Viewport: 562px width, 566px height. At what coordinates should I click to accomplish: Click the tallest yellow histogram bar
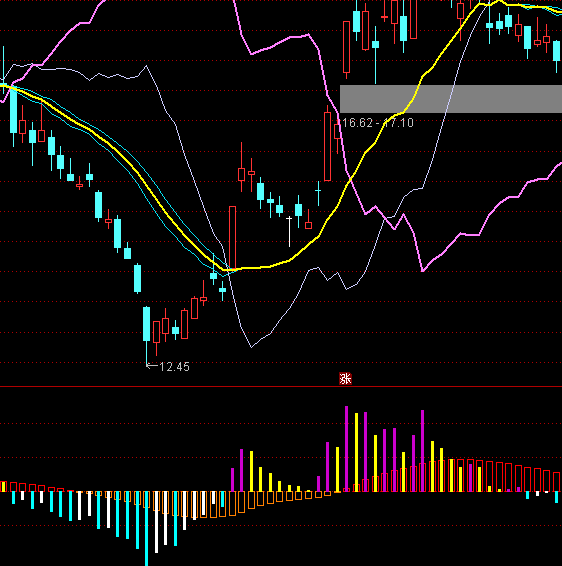pyautogui.click(x=356, y=452)
